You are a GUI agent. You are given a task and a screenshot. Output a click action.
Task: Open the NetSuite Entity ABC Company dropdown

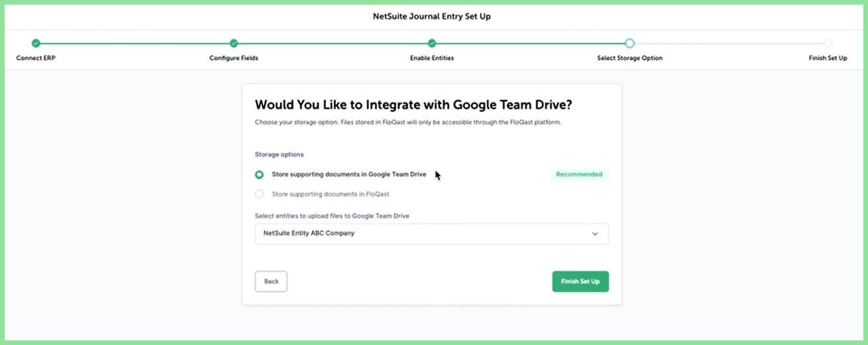point(431,234)
